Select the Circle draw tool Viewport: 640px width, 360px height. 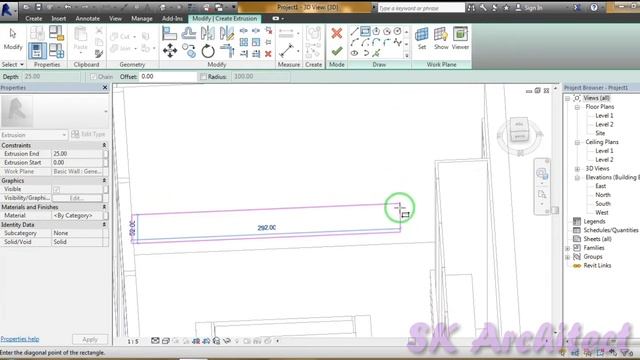coord(397,31)
